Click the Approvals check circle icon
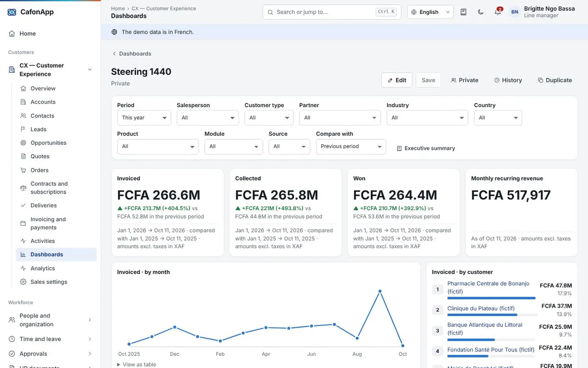The height and width of the screenshot is (368, 588). [12, 354]
